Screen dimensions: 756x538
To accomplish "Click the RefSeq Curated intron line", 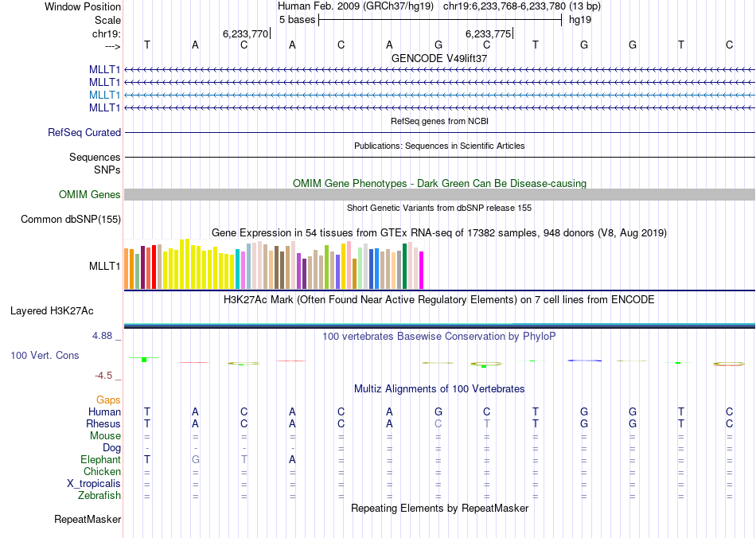I will tap(439, 133).
